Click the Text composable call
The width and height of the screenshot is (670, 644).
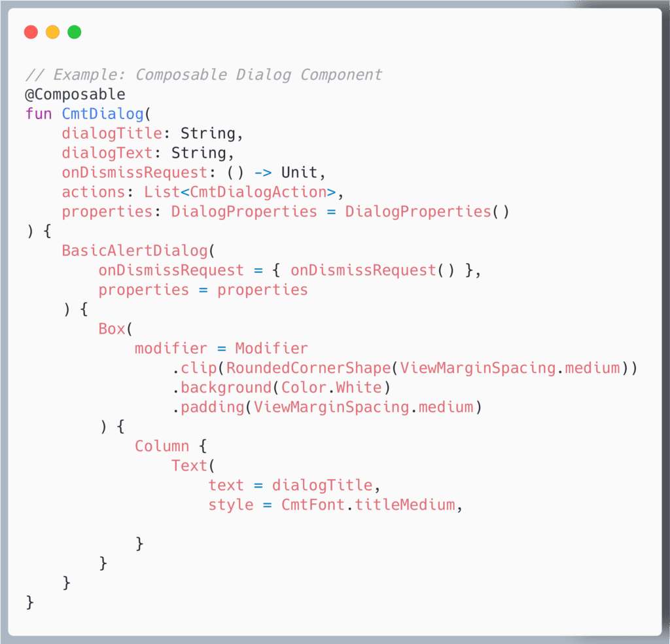coord(189,465)
